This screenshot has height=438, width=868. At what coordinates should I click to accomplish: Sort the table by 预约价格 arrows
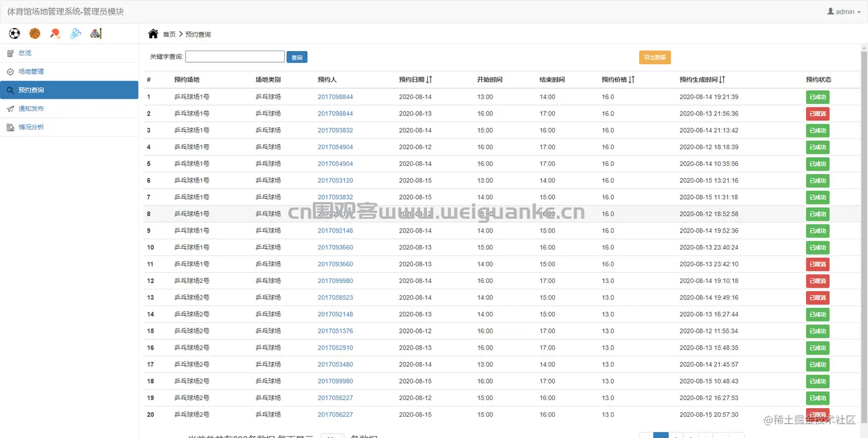631,80
